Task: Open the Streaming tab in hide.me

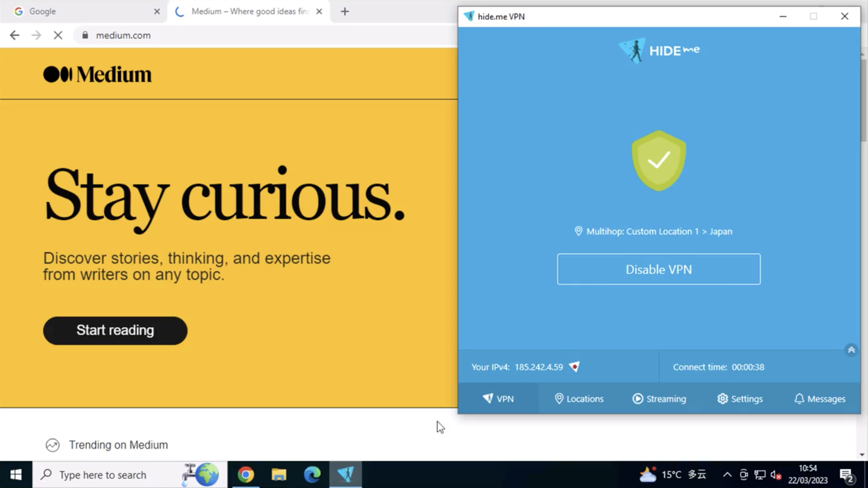Action: coord(659,399)
